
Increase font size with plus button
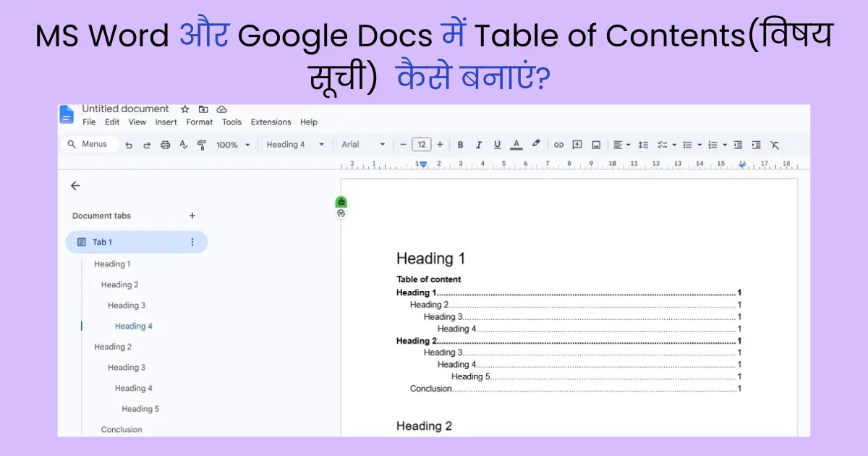(440, 145)
